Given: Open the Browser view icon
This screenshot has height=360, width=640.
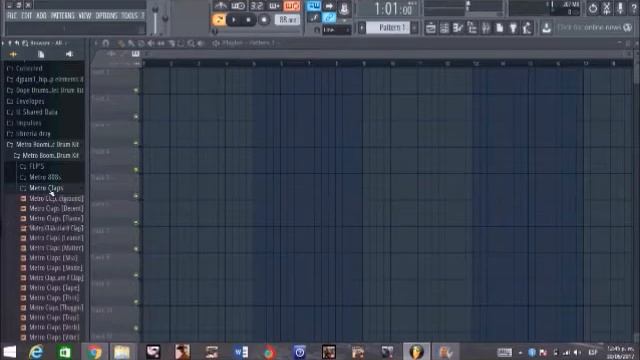Looking at the screenshot, I should (472, 28).
